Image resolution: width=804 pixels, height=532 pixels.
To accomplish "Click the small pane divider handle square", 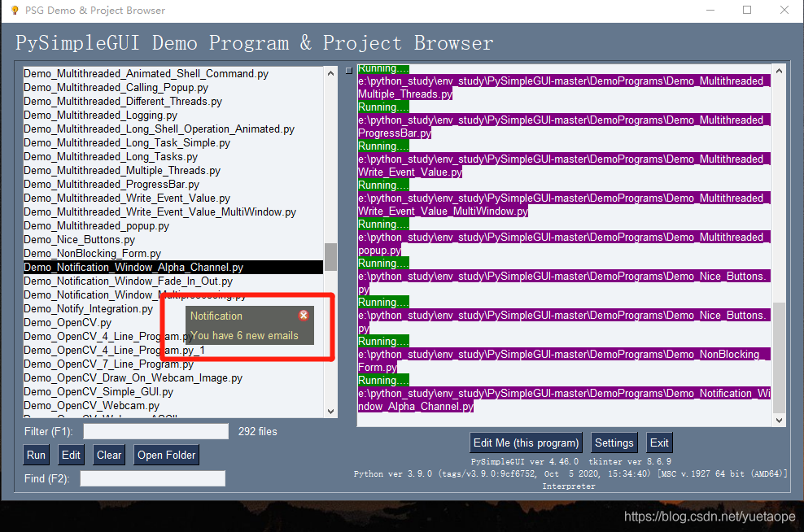I will (x=349, y=71).
